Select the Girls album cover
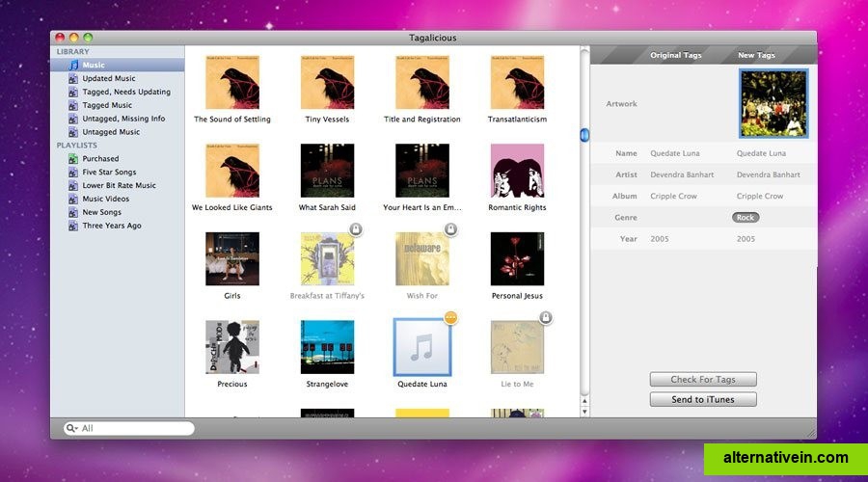Image resolution: width=868 pixels, height=482 pixels. tap(232, 259)
